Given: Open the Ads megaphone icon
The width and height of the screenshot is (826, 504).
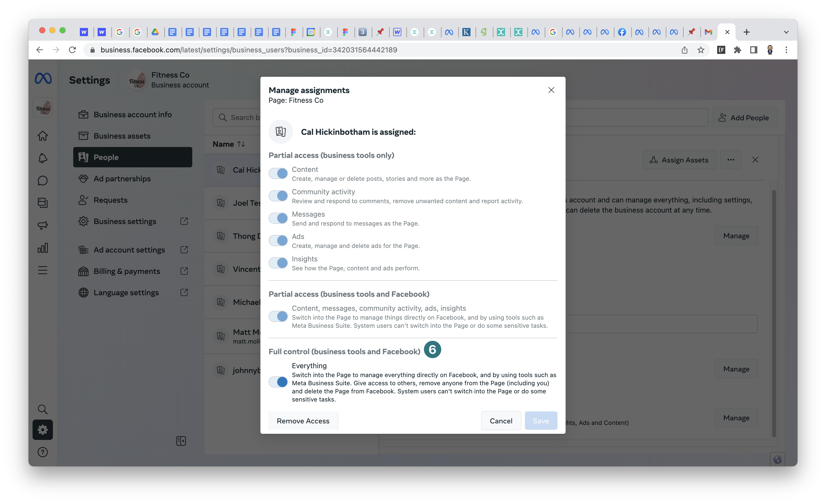Looking at the screenshot, I should [x=42, y=225].
